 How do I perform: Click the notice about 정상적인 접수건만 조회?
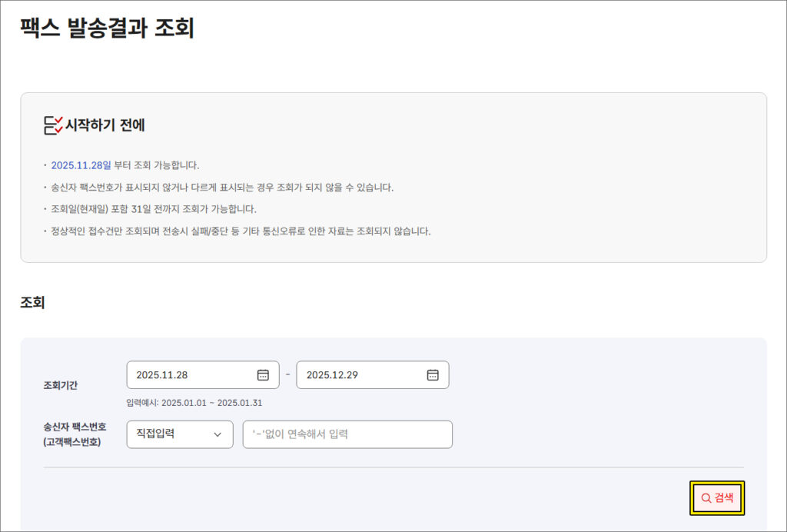tap(241, 231)
